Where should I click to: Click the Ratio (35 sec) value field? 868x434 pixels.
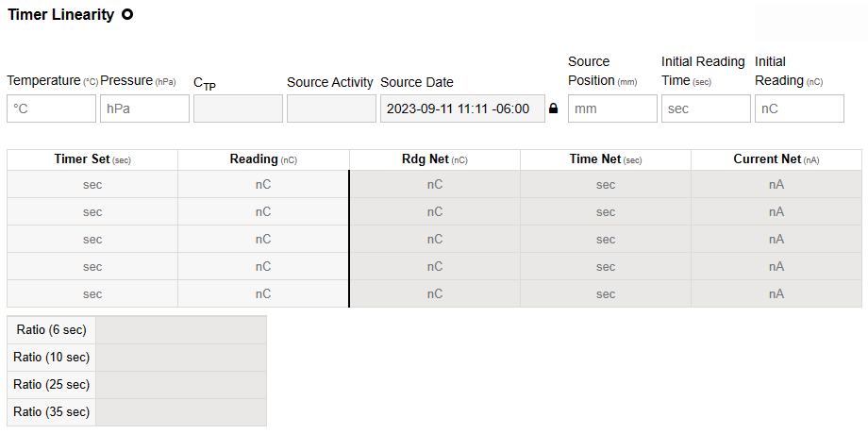point(181,412)
